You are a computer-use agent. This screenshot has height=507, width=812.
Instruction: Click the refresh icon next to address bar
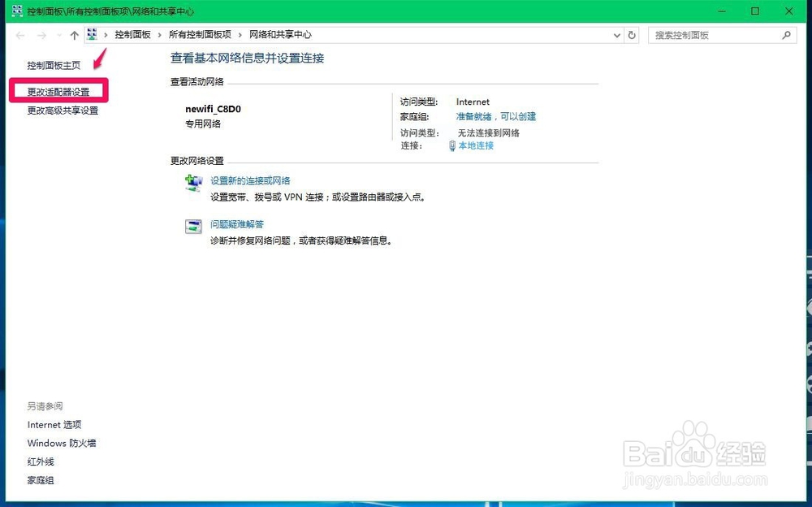(633, 35)
